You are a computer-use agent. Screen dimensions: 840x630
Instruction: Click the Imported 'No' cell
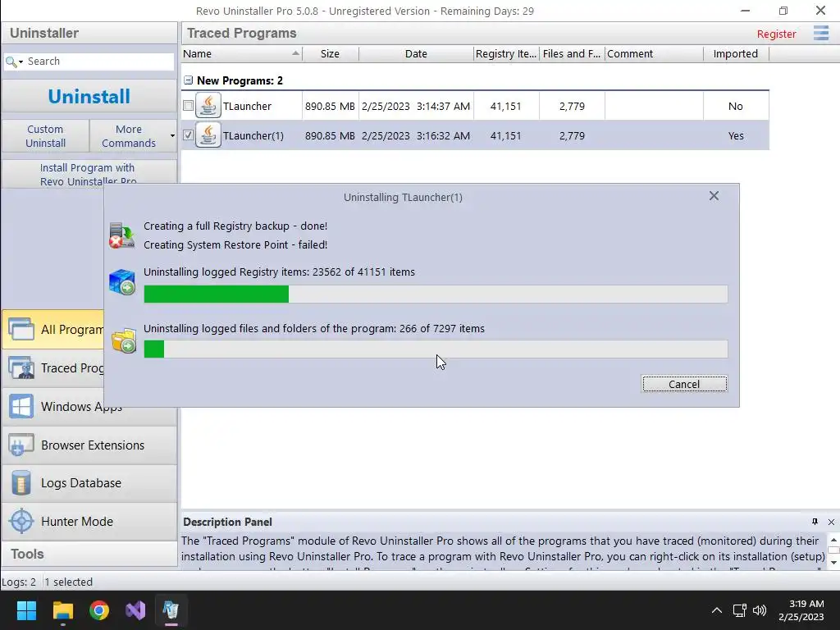pos(736,106)
